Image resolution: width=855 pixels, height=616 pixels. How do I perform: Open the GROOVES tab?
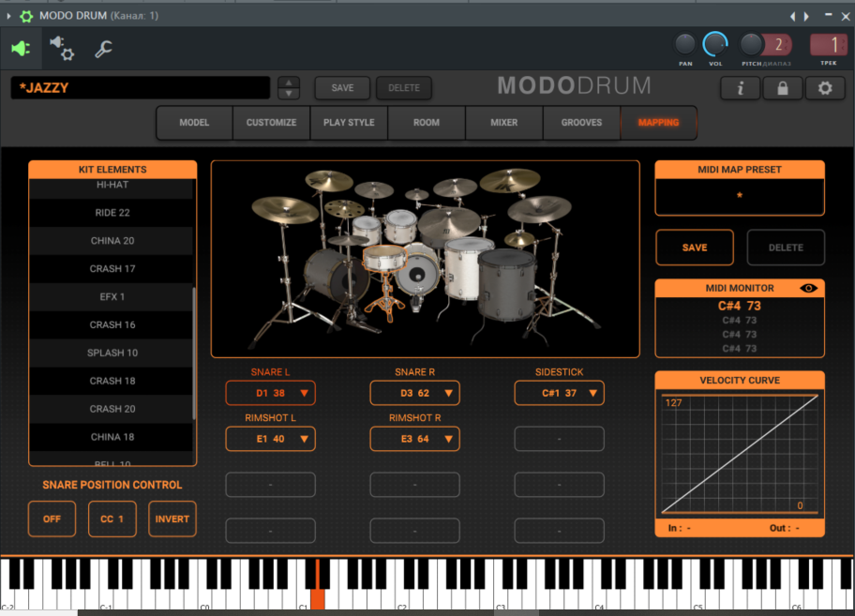point(581,123)
